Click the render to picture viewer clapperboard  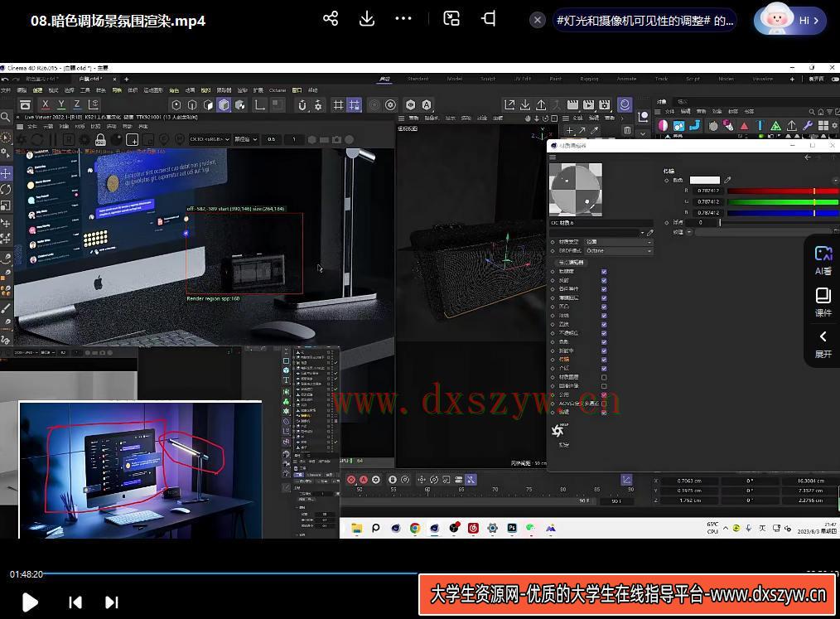pos(588,104)
